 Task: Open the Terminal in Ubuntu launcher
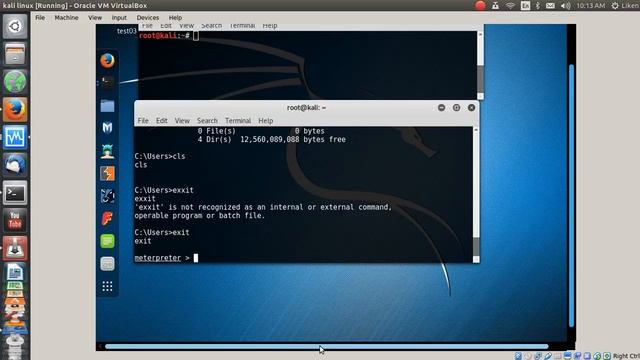15,193
